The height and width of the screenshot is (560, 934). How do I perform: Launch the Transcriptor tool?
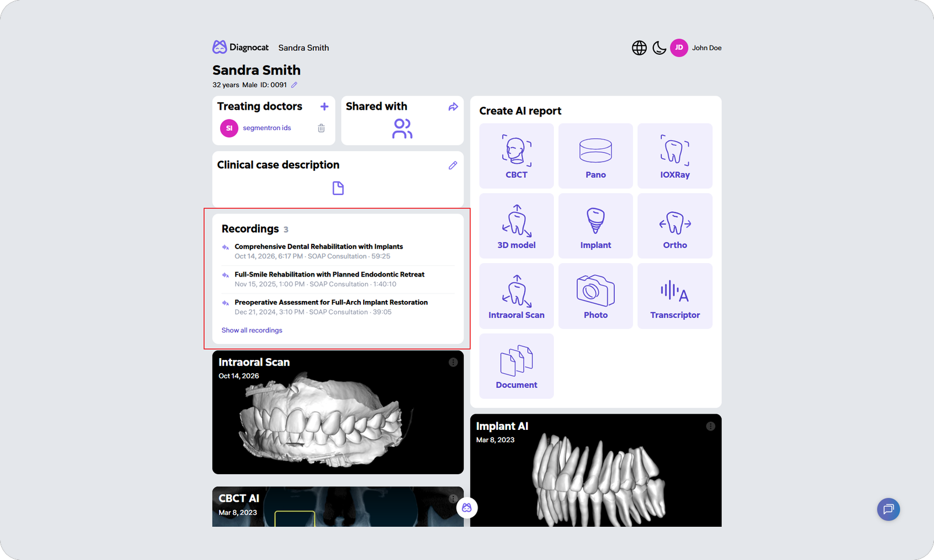coord(675,296)
